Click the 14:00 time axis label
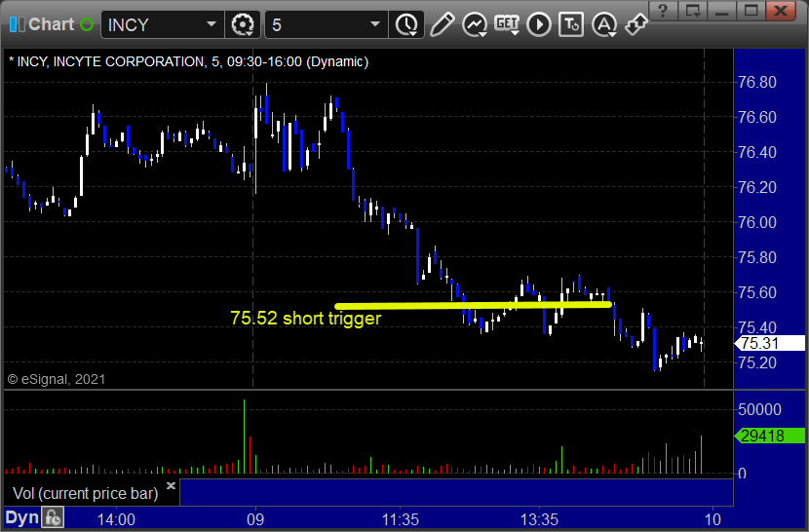The width and height of the screenshot is (809, 532). click(x=116, y=519)
